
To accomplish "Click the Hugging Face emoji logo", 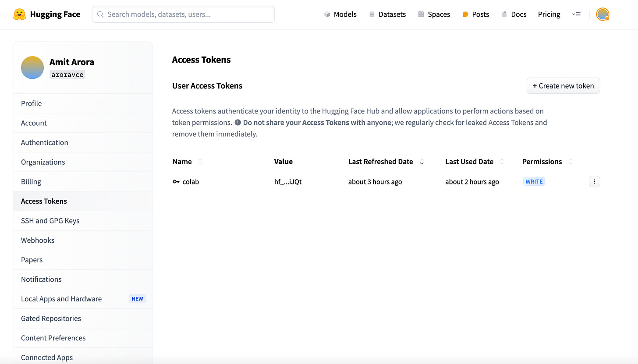I will coord(19,14).
